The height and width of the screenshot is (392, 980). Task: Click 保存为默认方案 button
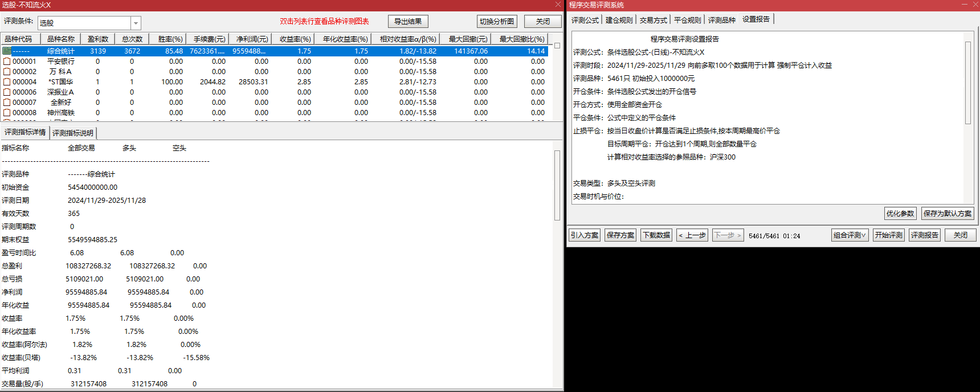pos(947,214)
